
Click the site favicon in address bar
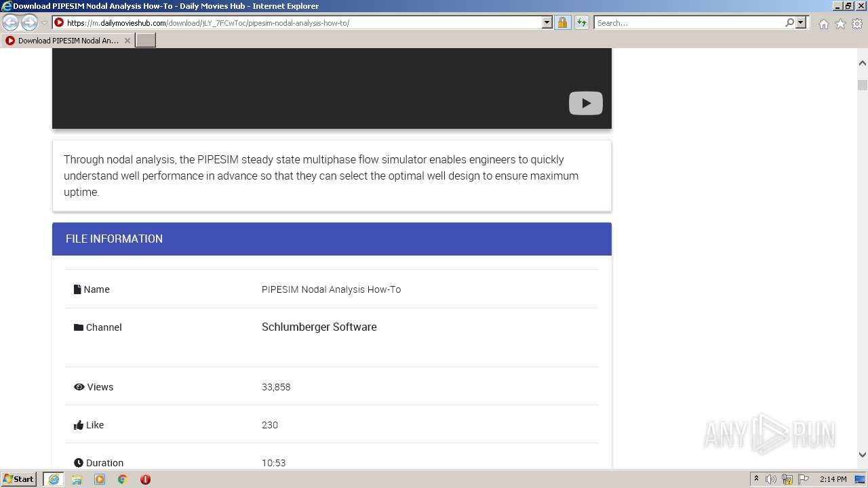tap(59, 22)
